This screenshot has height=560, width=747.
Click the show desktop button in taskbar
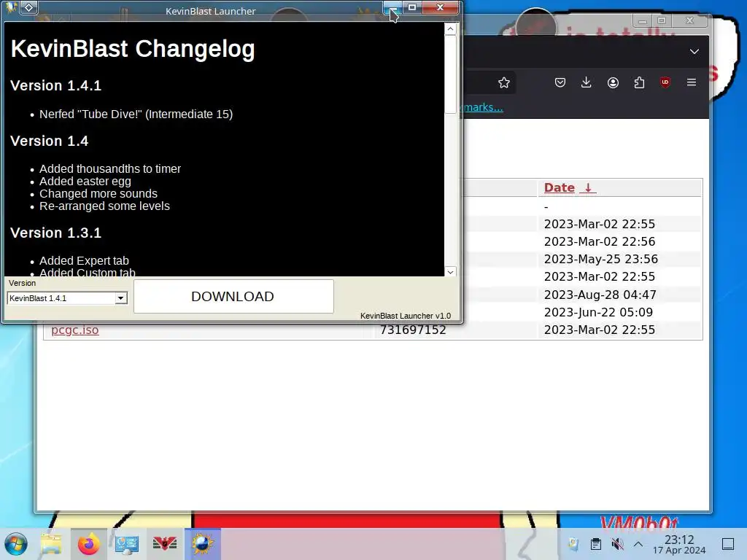(728, 544)
